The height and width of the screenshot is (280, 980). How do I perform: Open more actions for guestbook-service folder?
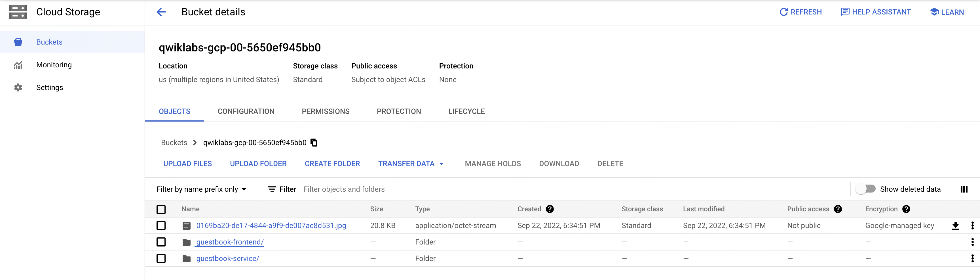point(972,258)
